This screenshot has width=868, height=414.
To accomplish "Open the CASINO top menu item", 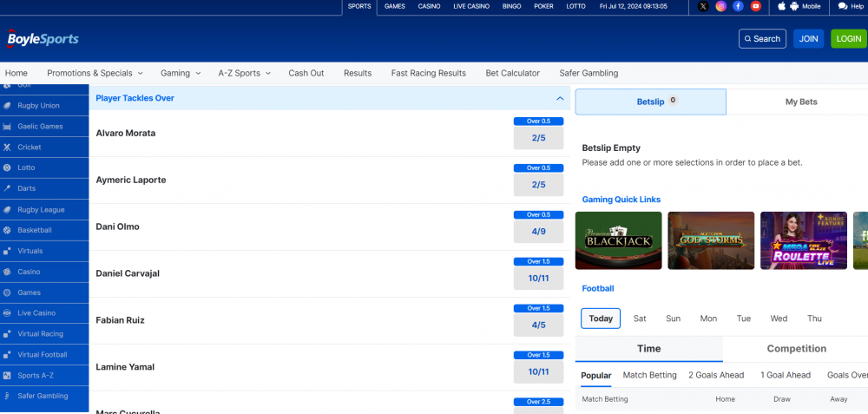I will (429, 7).
